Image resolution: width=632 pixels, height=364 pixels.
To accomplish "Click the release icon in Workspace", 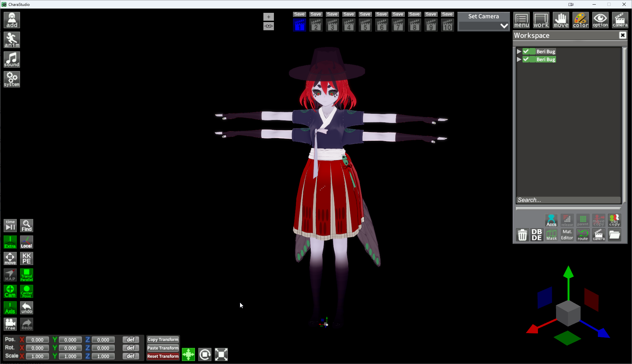I will [567, 220].
